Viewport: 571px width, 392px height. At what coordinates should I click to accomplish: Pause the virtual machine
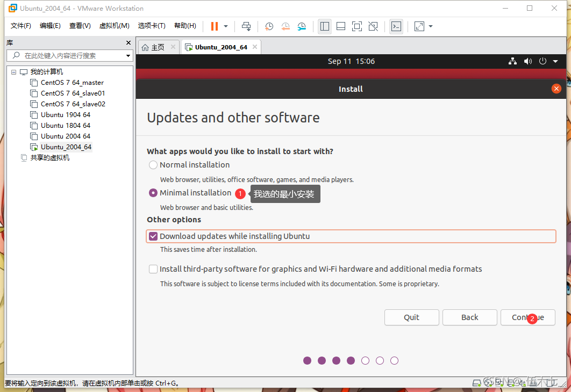click(215, 26)
